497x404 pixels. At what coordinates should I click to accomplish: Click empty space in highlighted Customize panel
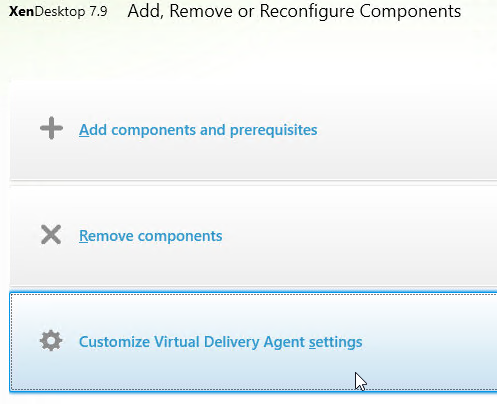pos(430,342)
